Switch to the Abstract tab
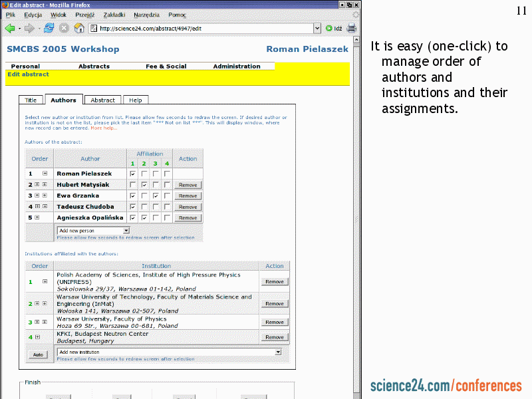Image resolution: width=532 pixels, height=399 pixels. [x=103, y=100]
